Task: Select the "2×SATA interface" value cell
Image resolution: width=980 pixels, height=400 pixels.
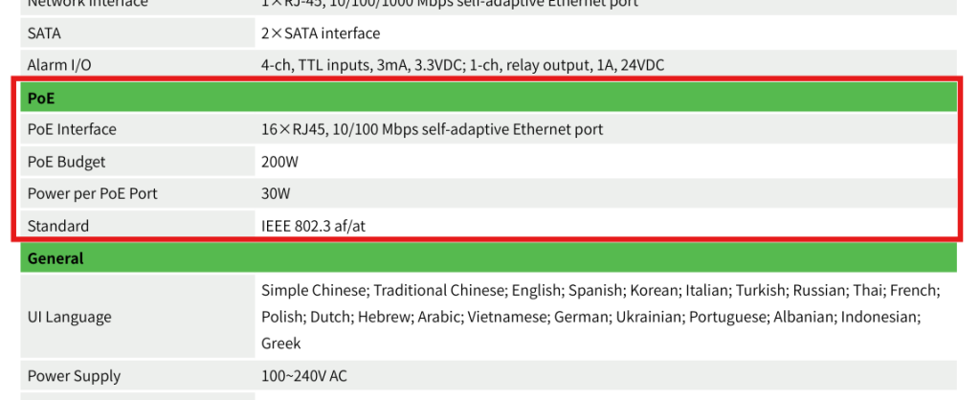Action: [x=320, y=33]
